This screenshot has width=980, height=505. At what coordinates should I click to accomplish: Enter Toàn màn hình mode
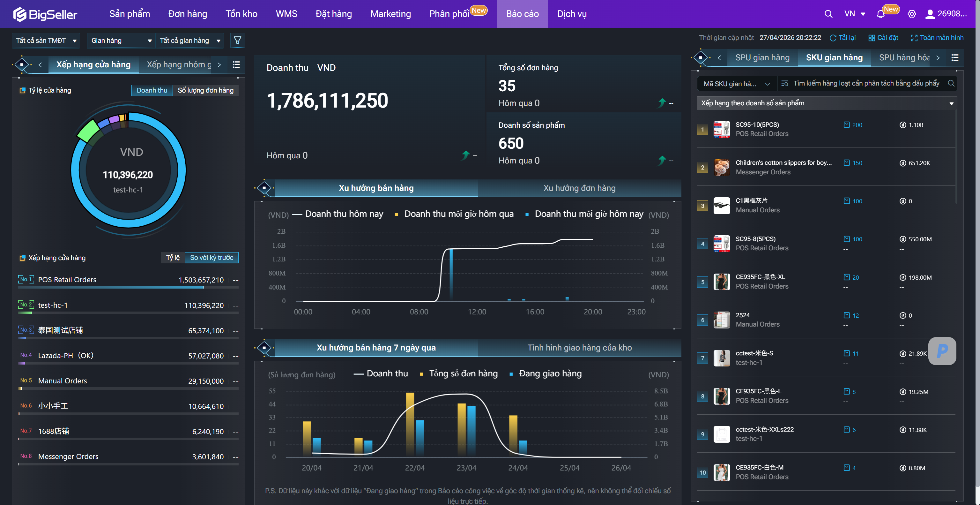pos(937,38)
